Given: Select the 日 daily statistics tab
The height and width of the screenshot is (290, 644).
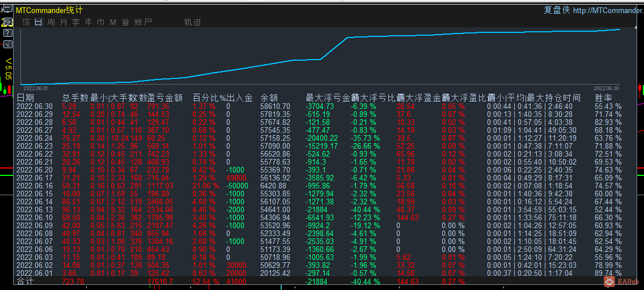Looking at the screenshot, I should click(38, 22).
